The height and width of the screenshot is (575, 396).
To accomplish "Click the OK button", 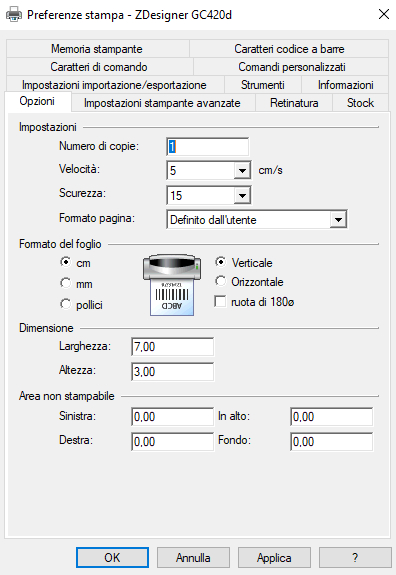I will tap(112, 557).
